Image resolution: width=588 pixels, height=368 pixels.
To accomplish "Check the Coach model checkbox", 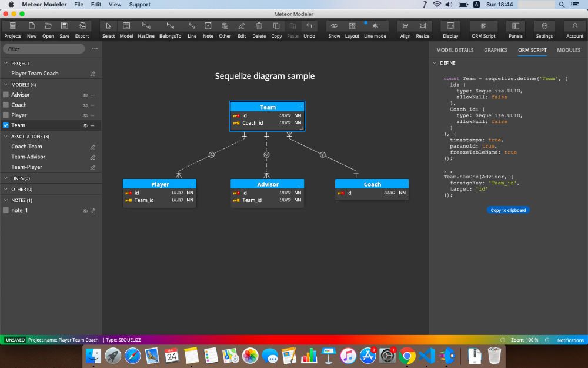I will tap(6, 105).
